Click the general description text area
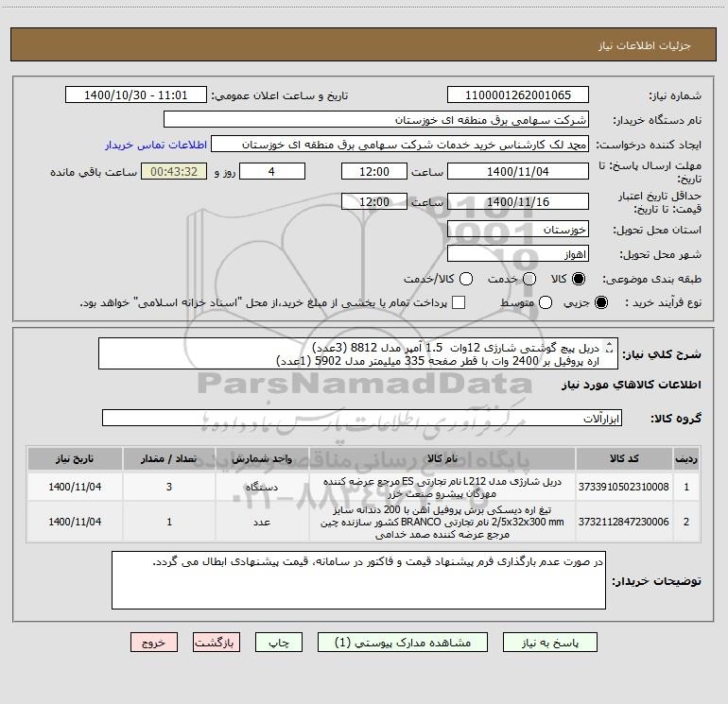This screenshot has width=728, height=704. point(358,354)
